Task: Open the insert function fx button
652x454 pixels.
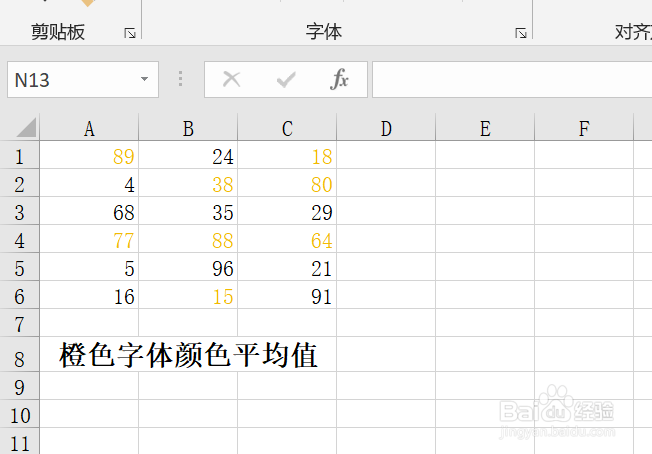Action: pos(339,79)
